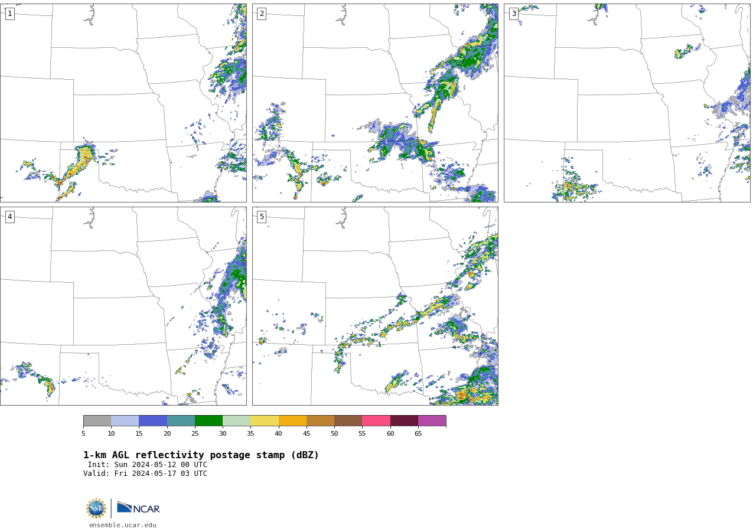Click the blue 15-20 dBZ swatch
The height and width of the screenshot is (532, 756).
coord(153,421)
